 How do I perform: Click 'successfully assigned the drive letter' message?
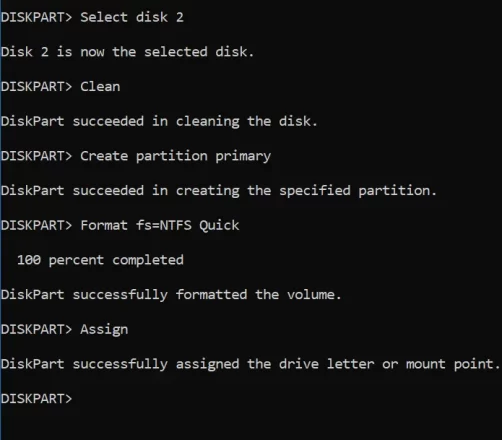click(x=223, y=364)
